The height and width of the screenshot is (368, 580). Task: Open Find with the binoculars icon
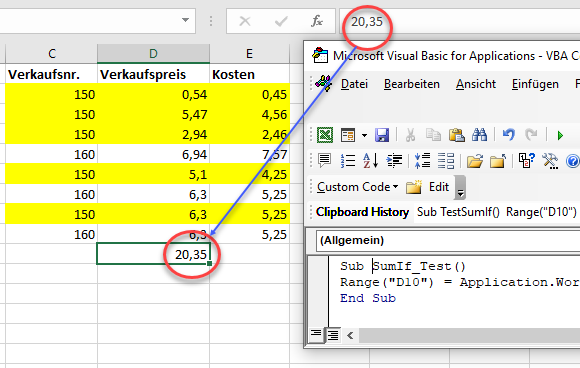(479, 135)
